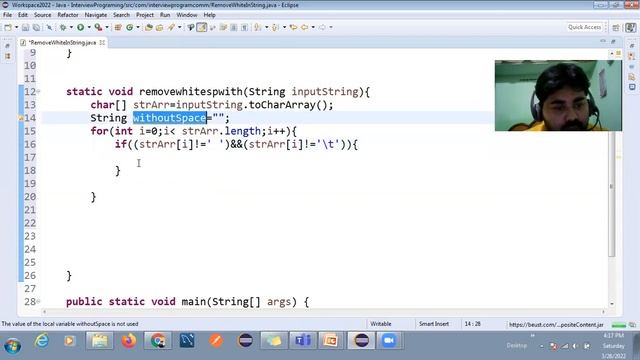Open the Window menu
Image resolution: width=640 pixels, height=360 pixels.
[187, 15]
